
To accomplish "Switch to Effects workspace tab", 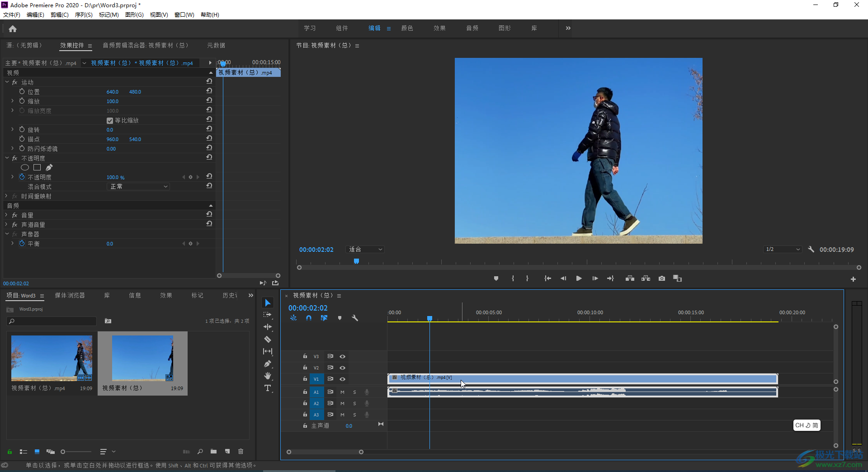I will 439,28.
